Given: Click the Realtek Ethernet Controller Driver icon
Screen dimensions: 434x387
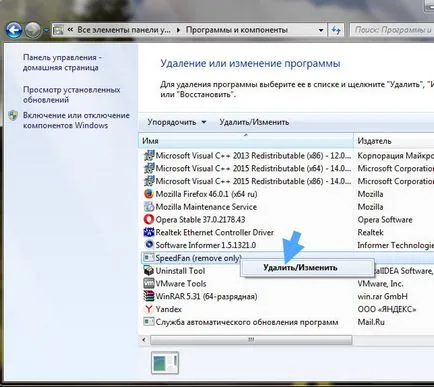Looking at the screenshot, I should click(x=149, y=232).
